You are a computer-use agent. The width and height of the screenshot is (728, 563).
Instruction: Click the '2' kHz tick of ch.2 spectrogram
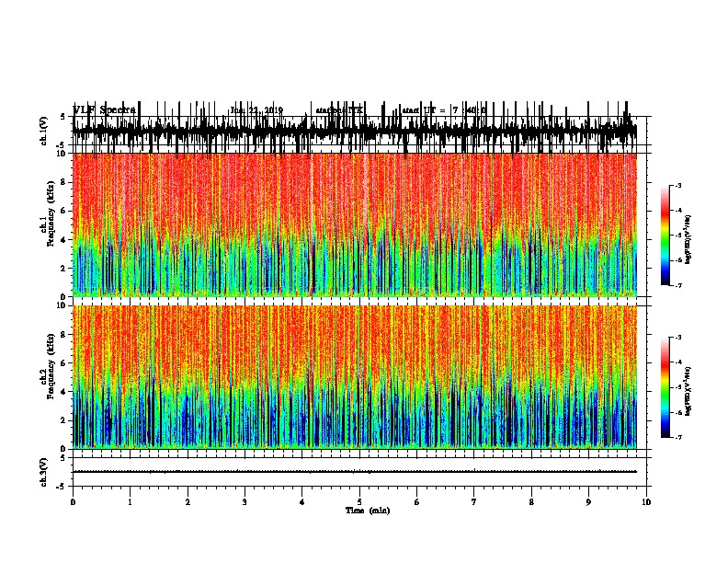point(64,420)
